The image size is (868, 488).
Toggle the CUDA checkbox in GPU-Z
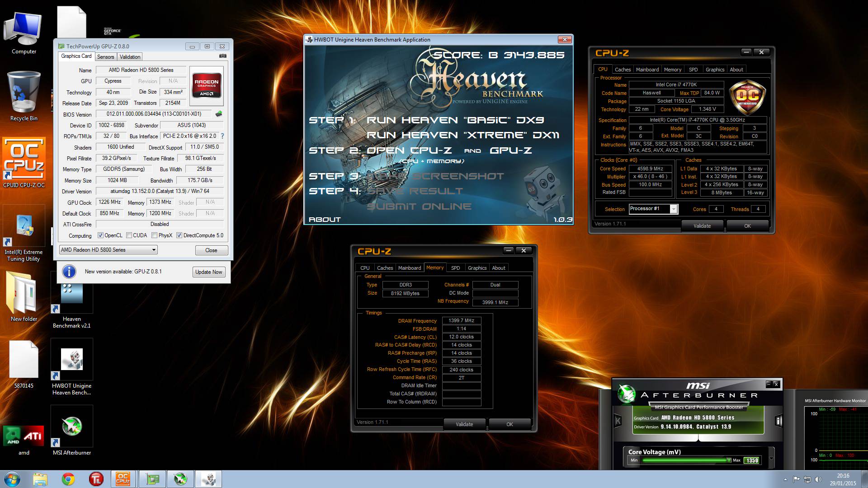coord(129,235)
